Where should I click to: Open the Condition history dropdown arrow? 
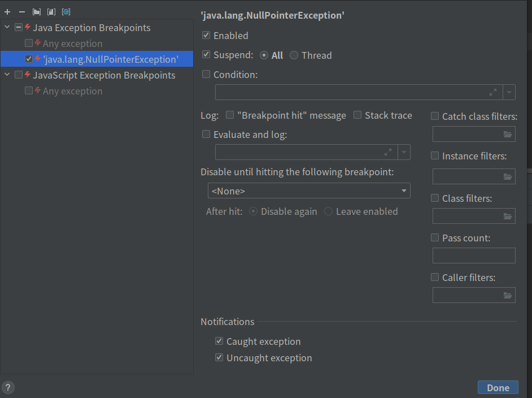click(509, 92)
